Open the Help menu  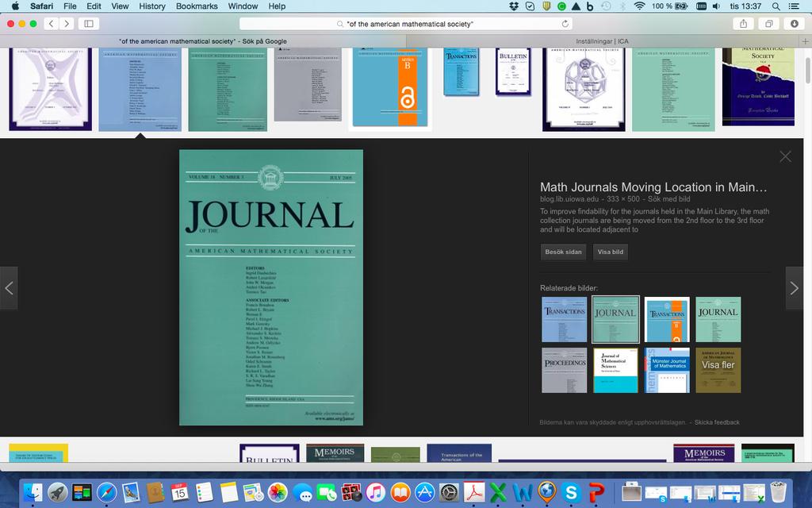point(277,6)
